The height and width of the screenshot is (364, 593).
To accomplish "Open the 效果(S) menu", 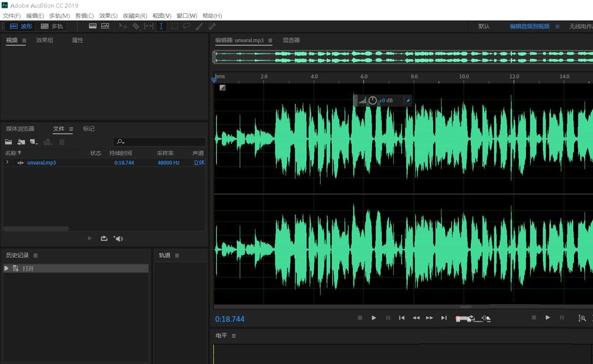I will (x=108, y=15).
